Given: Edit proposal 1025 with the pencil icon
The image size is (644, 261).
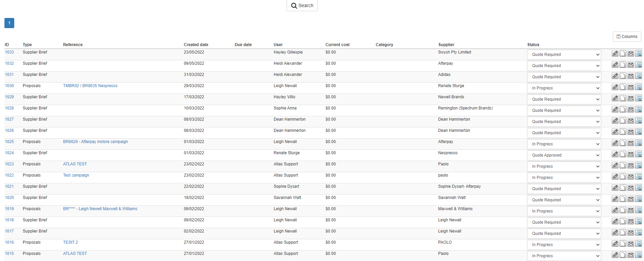Looking at the screenshot, I should tap(615, 143).
